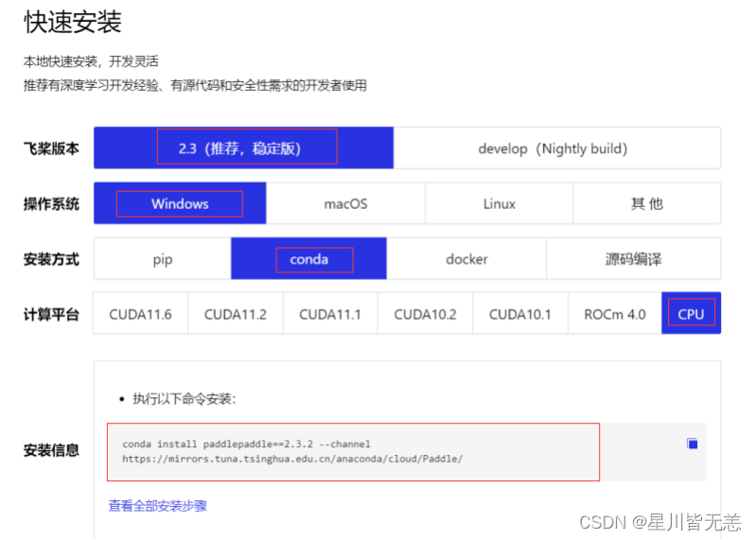756x540 pixels.
Task: Choose Windows operating system
Action: [x=180, y=203]
